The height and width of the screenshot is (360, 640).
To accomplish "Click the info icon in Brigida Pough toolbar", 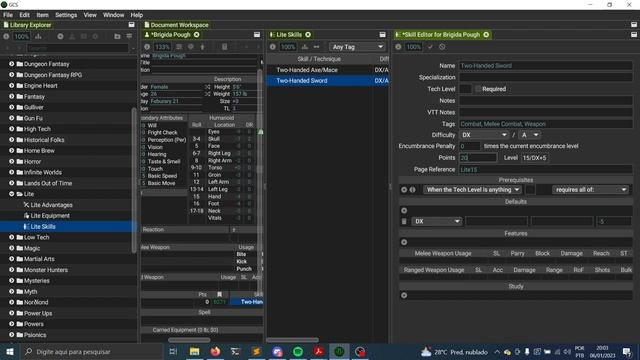I will pos(147,47).
